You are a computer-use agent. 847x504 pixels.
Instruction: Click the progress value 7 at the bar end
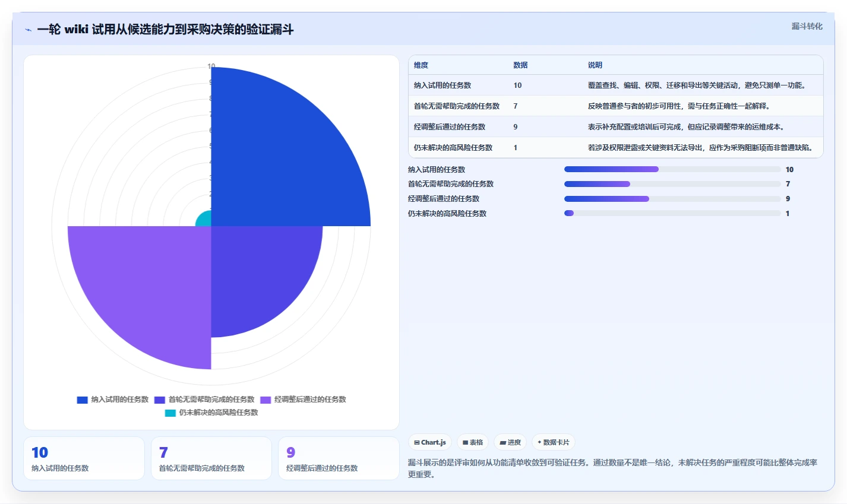788,184
